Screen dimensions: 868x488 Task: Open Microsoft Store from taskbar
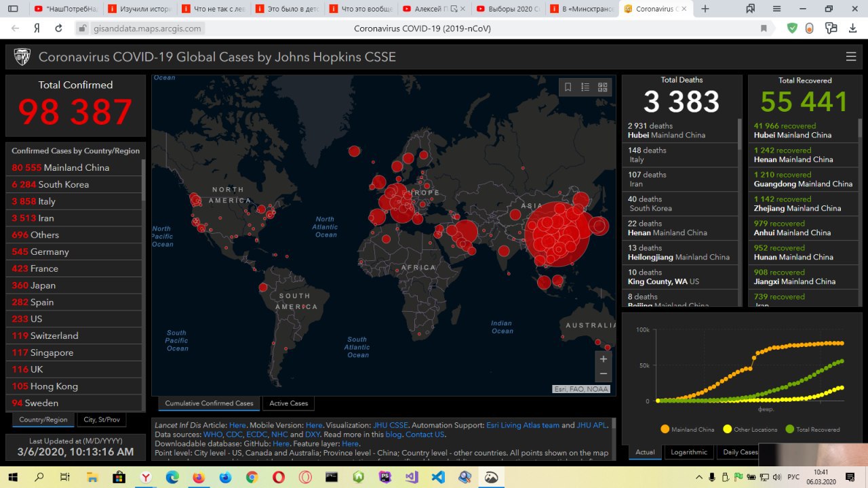click(x=118, y=477)
